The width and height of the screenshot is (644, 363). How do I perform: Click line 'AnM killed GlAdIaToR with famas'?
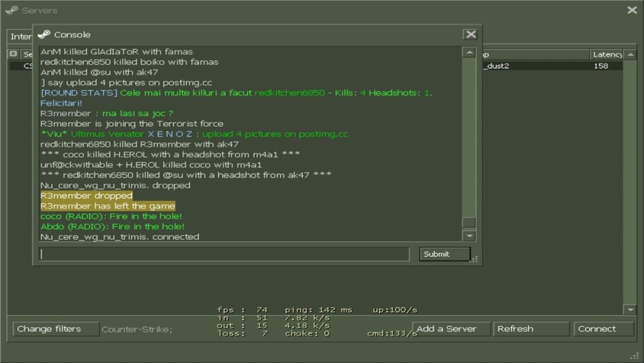coord(116,52)
